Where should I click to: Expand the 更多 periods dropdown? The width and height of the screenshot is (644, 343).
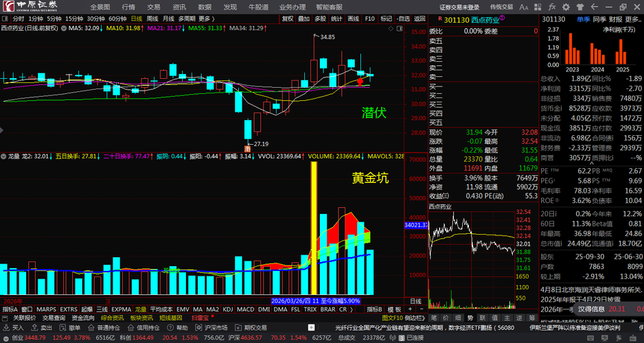click(206, 19)
